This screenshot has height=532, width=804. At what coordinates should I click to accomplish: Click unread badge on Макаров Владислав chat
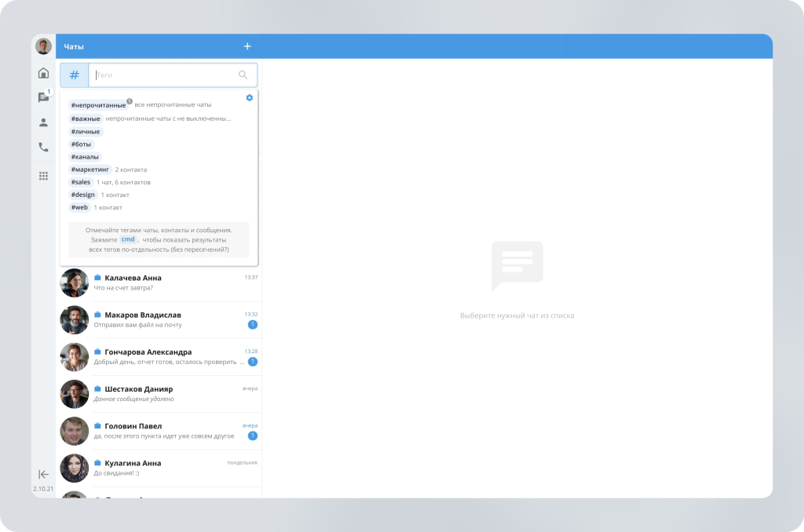click(252, 324)
